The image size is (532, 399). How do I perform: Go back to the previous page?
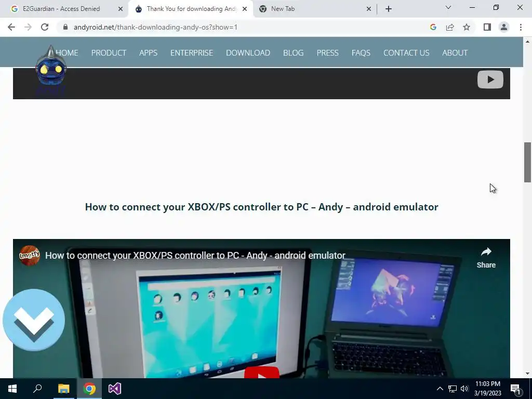pos(11,27)
